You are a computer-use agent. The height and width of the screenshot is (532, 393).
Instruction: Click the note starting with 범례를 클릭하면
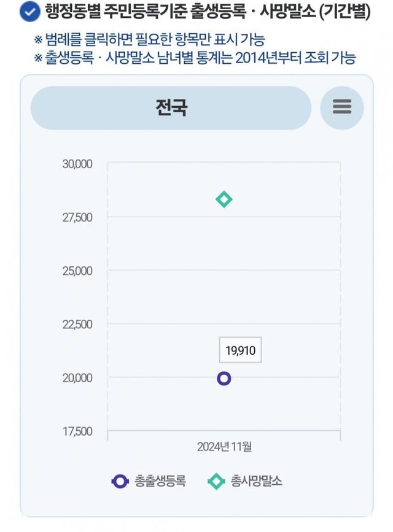154,40
